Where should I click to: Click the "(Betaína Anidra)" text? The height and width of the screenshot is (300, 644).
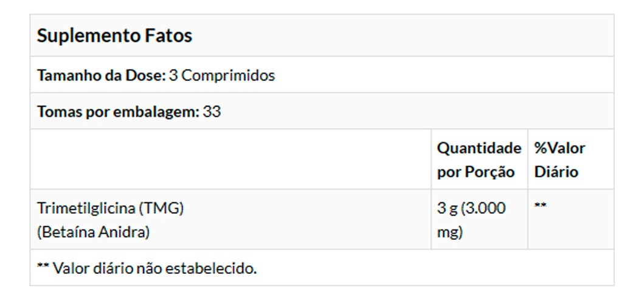pos(94,232)
